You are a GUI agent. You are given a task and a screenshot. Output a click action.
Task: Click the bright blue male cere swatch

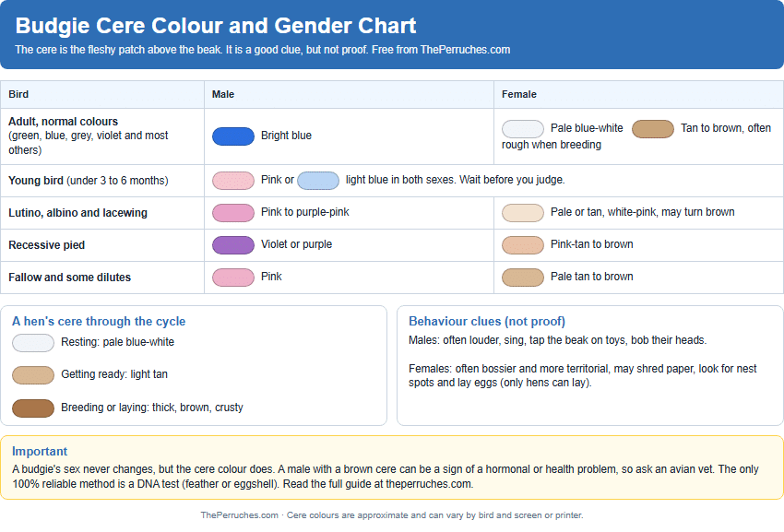233,136
